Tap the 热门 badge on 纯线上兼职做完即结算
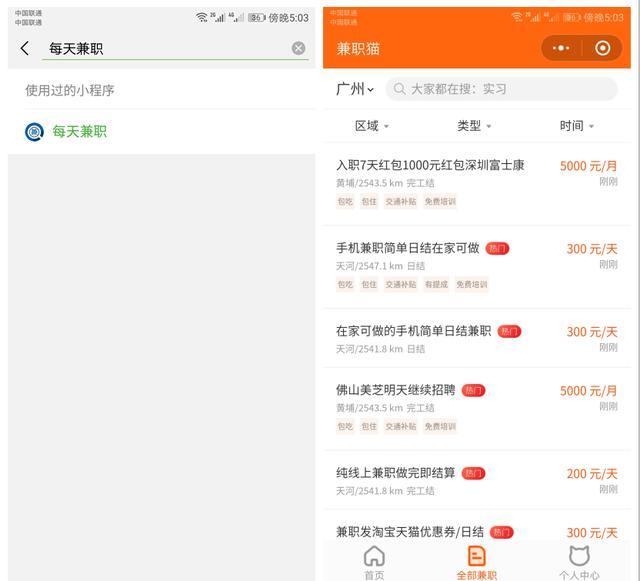 coord(473,473)
